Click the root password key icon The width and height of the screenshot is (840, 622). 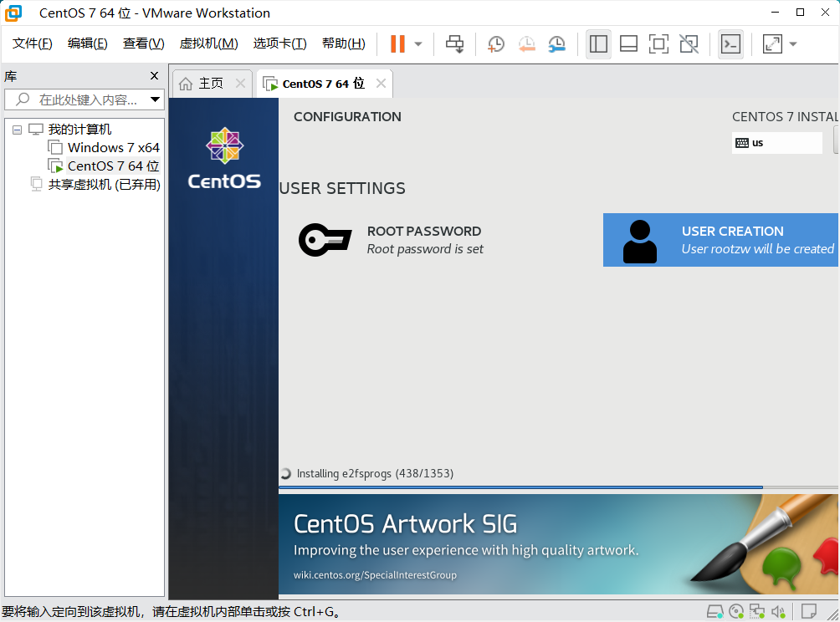[x=325, y=240]
